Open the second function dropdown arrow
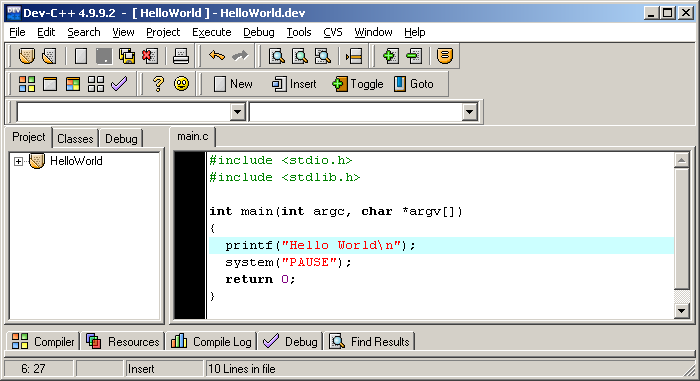Screen dimensions: 700x381 tap(469, 112)
